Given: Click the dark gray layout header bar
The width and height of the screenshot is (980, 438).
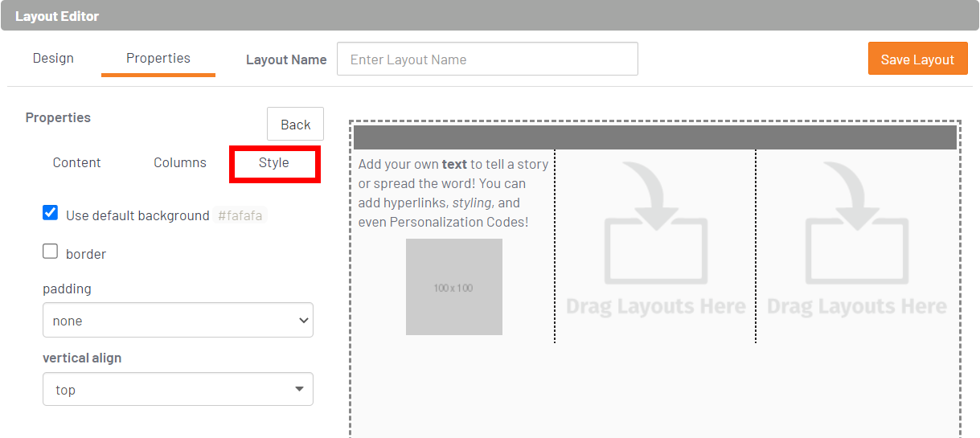Looking at the screenshot, I should point(655,137).
